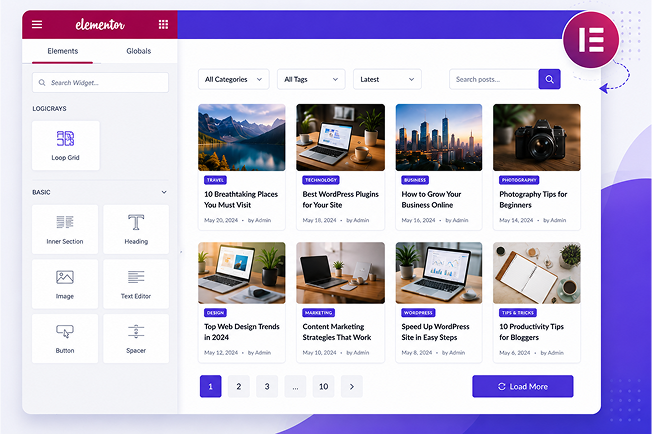Choose the Heading widget
The image size is (652, 434).
pyautogui.click(x=136, y=229)
